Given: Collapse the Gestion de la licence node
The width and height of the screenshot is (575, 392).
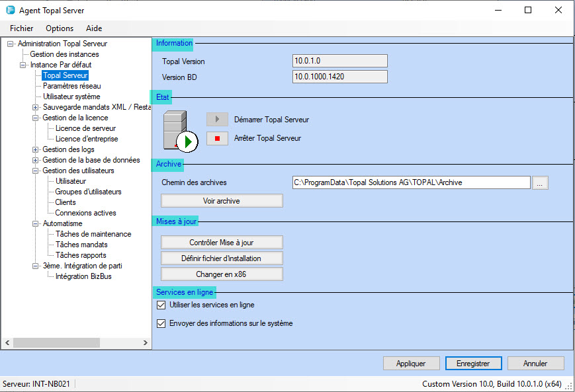Looking at the screenshot, I should [x=36, y=118].
